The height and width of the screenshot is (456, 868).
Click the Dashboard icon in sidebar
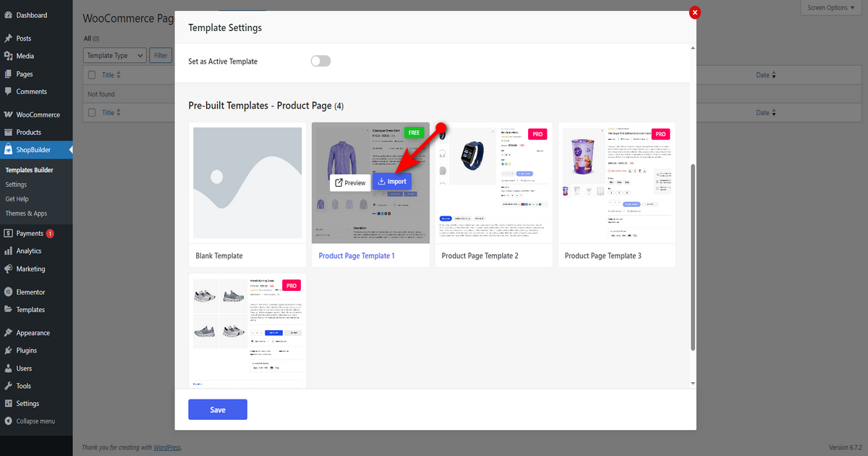tap(8, 15)
